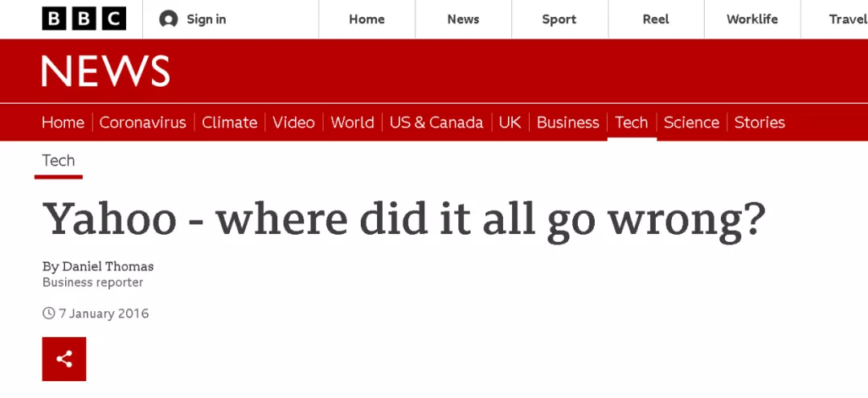This screenshot has width=868, height=398.
Task: Click the red share icon button
Action: (x=64, y=359)
